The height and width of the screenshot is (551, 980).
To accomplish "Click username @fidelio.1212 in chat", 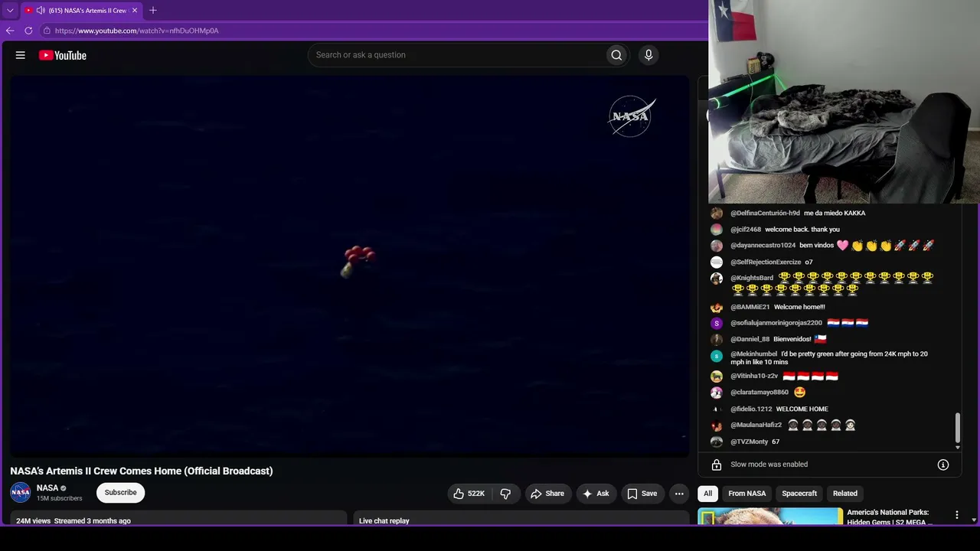I will pyautogui.click(x=751, y=409).
